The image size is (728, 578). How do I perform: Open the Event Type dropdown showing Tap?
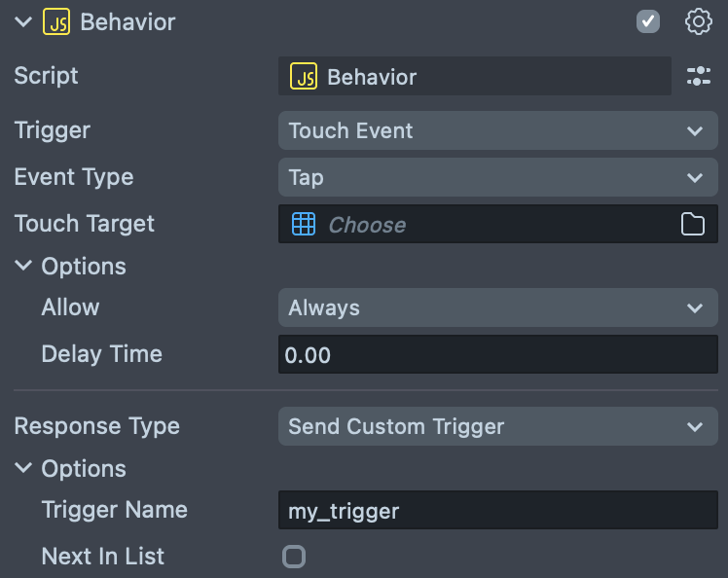[497, 178]
